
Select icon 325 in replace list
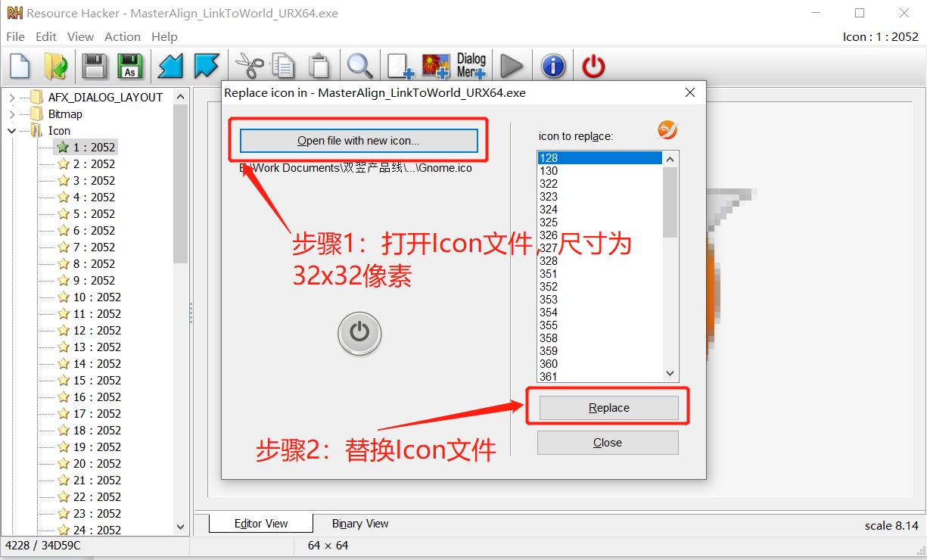pos(549,222)
